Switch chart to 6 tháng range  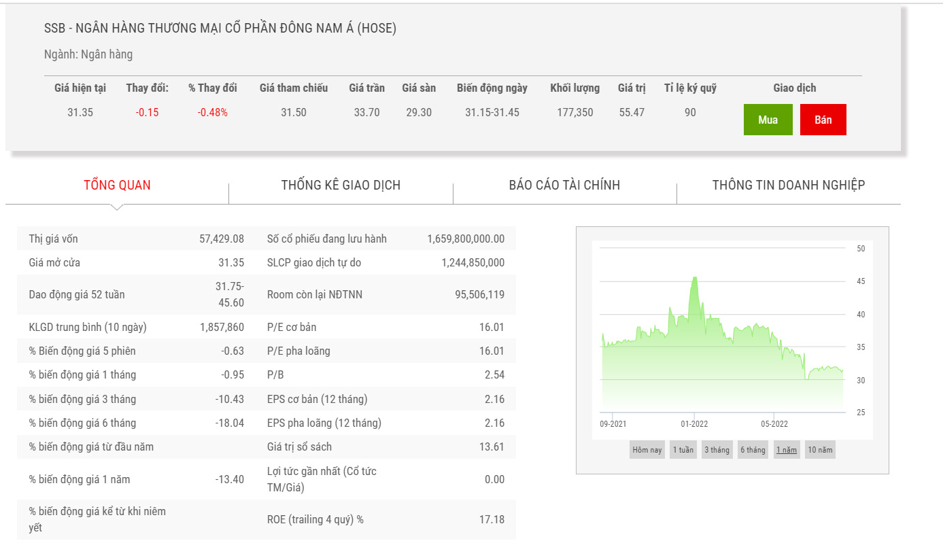coord(753,450)
